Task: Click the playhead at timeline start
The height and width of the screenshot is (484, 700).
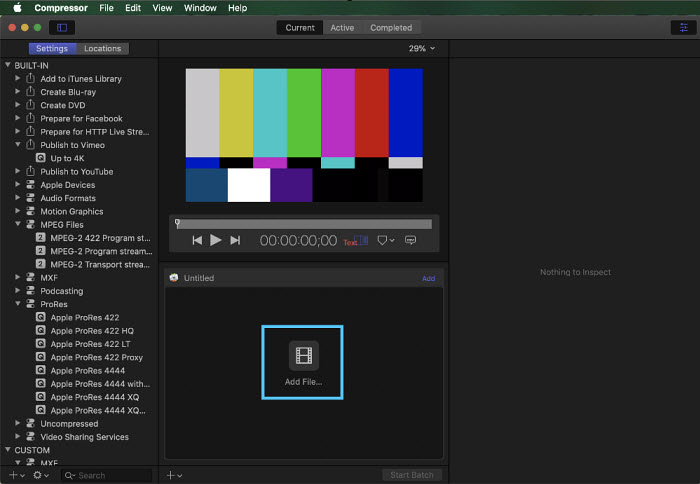Action: point(177,223)
